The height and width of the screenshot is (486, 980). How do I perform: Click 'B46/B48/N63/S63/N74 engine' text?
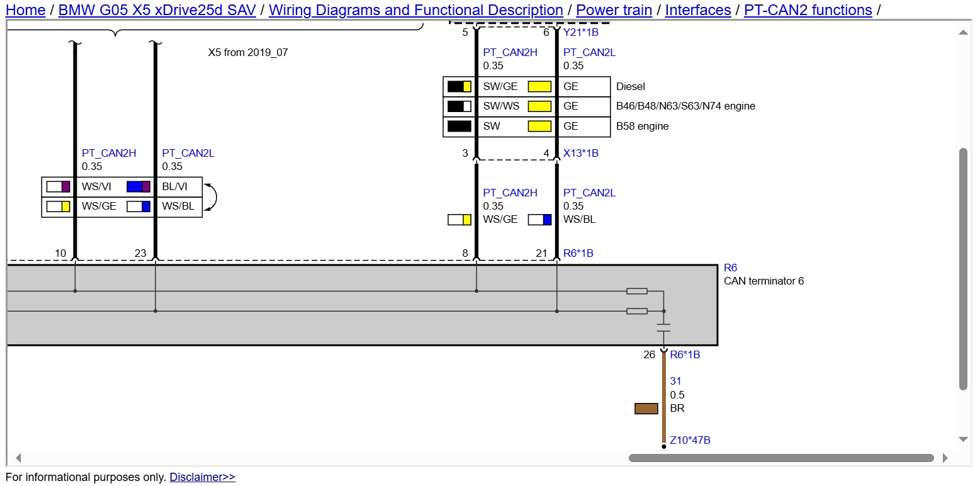685,106
